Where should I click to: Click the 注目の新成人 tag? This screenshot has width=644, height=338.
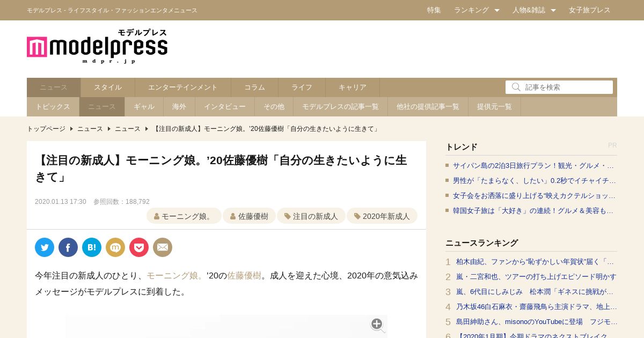pos(311,216)
